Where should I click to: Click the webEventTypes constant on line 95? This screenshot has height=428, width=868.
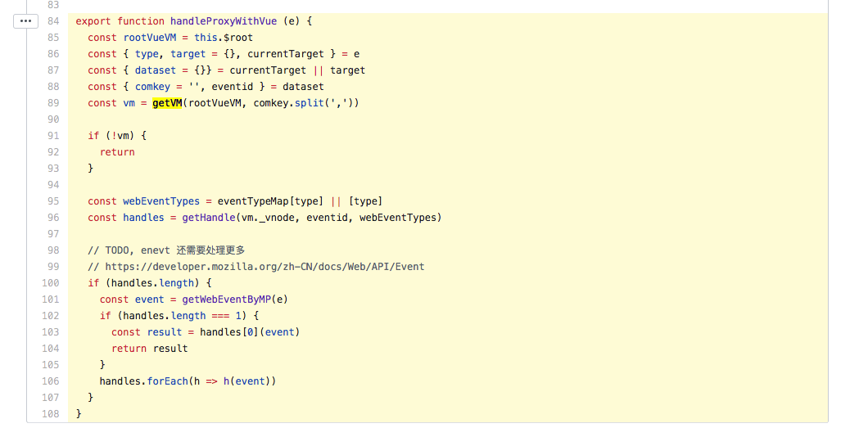(161, 200)
